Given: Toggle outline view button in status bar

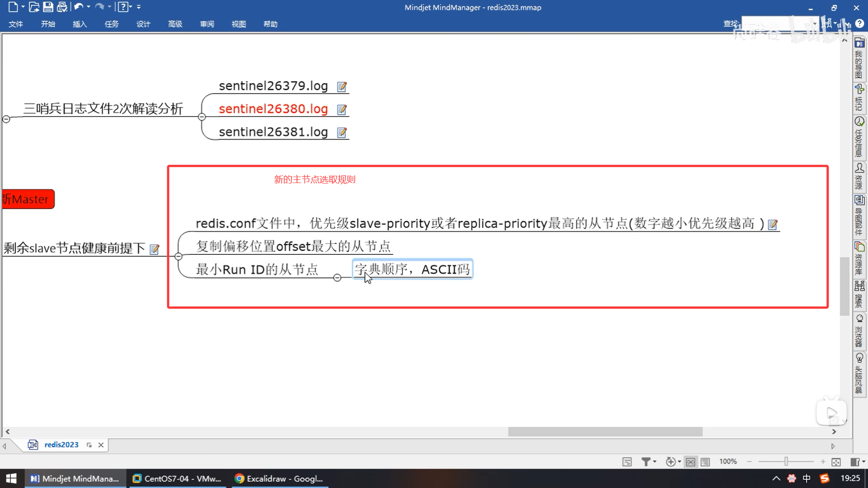Looking at the screenshot, I should coord(705,462).
